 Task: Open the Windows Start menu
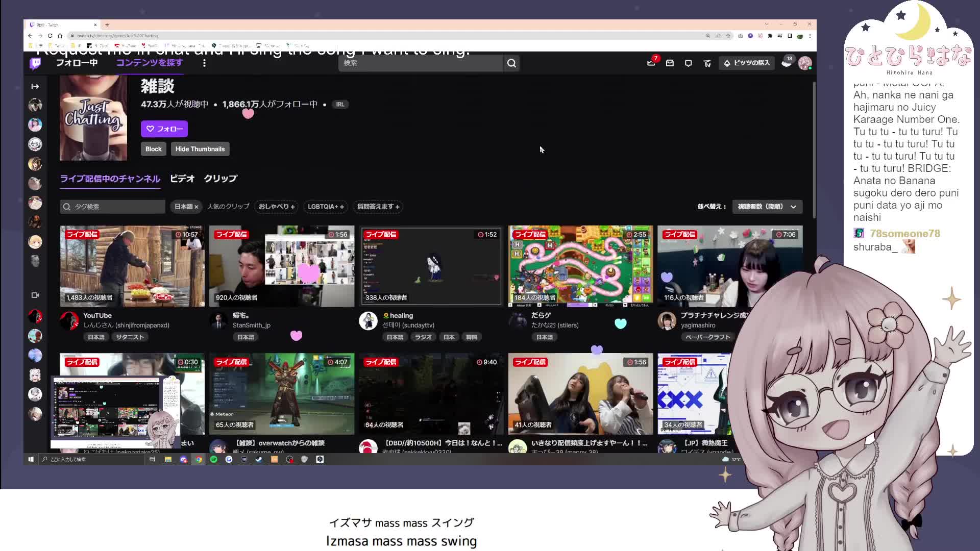31,460
